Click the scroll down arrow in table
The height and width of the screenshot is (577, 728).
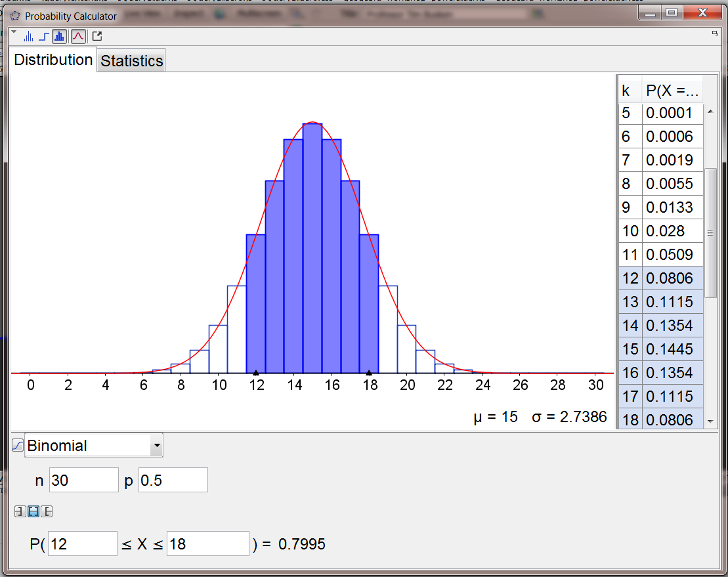click(710, 421)
